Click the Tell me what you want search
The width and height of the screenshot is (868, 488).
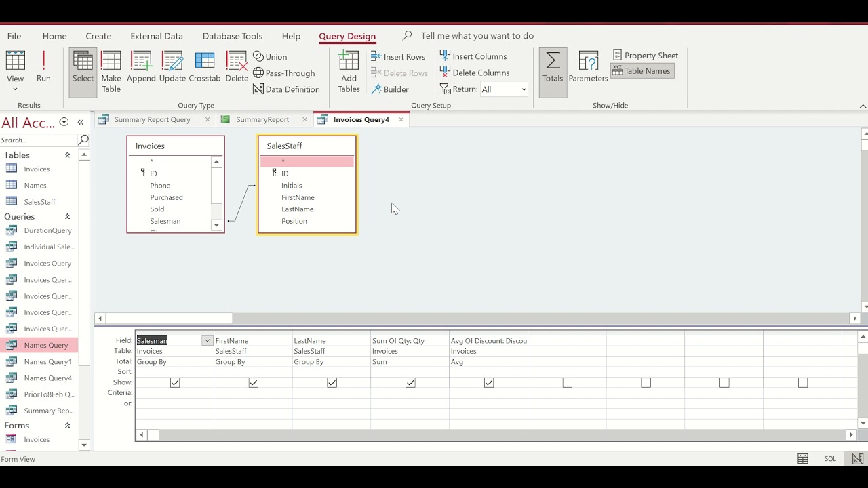coord(477,36)
